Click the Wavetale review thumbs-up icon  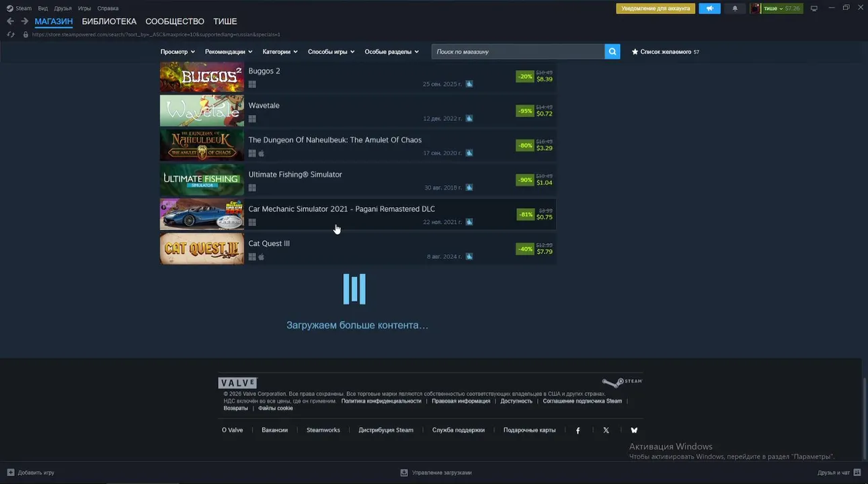click(469, 118)
